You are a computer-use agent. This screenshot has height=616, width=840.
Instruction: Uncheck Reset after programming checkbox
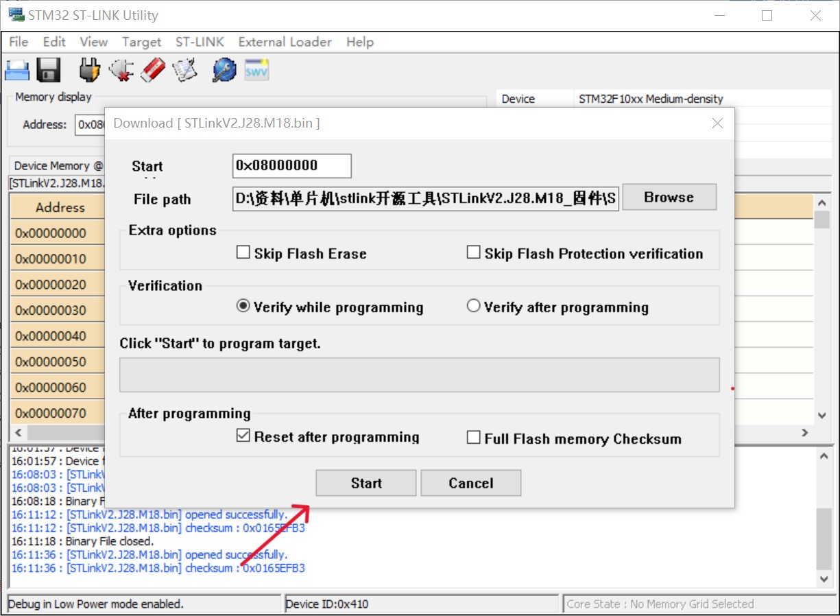click(x=243, y=436)
